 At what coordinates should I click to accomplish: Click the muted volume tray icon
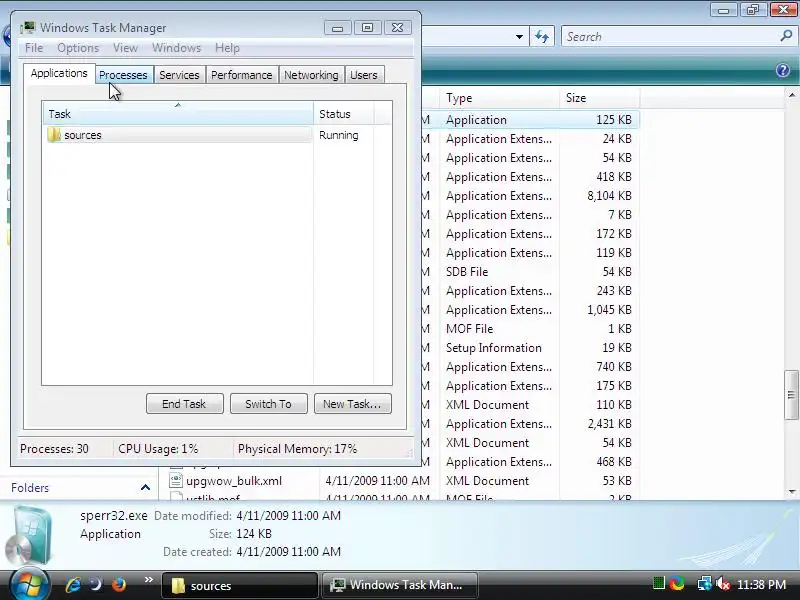pyautogui.click(x=723, y=584)
